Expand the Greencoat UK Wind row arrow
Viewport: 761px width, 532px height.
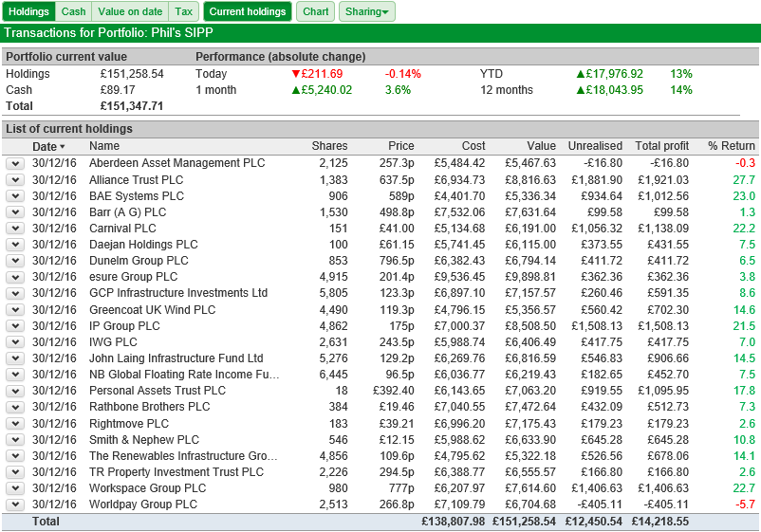tap(15, 310)
